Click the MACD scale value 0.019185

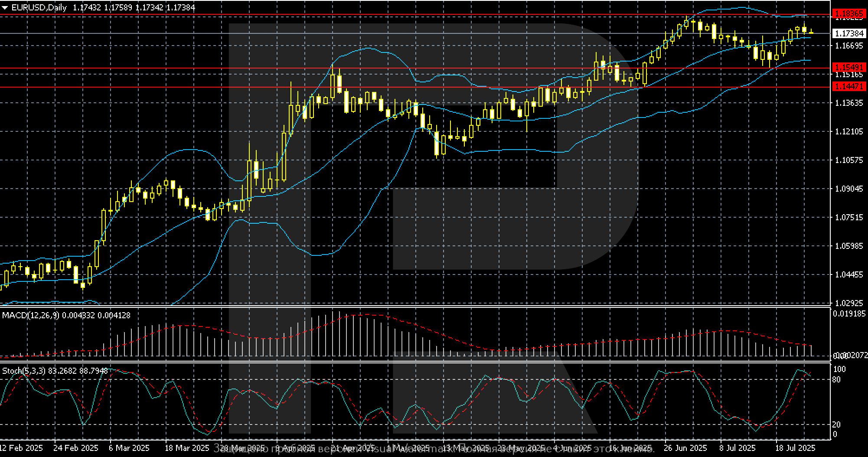point(848,313)
